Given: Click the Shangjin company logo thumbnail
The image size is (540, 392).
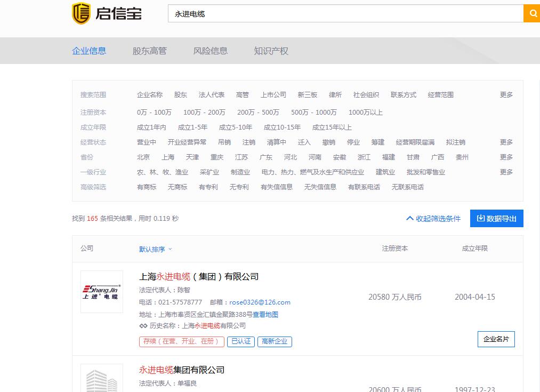Looking at the screenshot, I should (x=101, y=292).
